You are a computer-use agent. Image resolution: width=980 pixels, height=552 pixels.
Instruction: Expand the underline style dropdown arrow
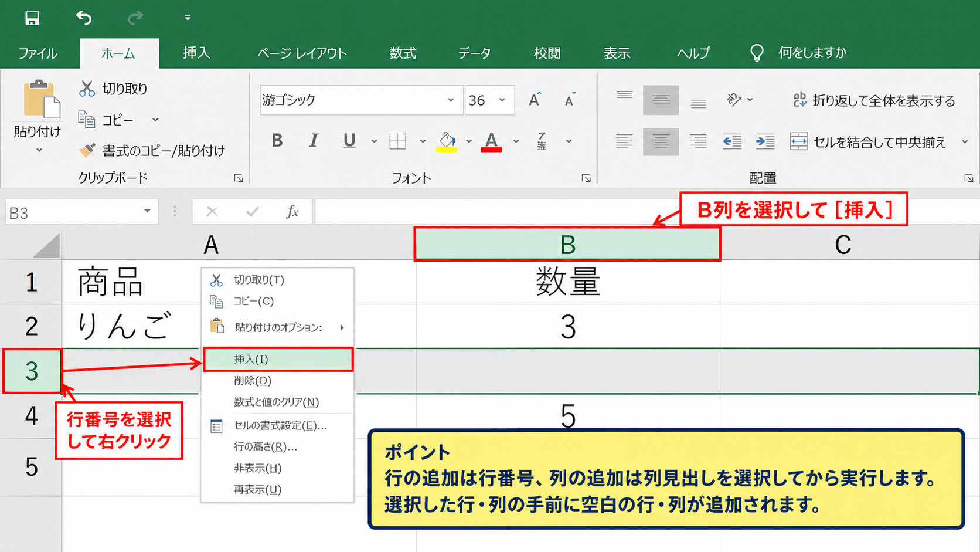click(x=374, y=141)
